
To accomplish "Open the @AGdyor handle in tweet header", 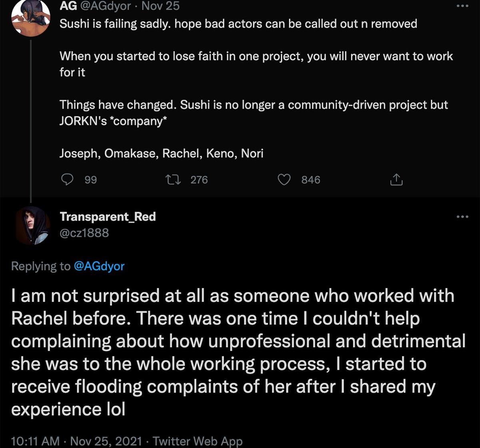I will tap(106, 6).
